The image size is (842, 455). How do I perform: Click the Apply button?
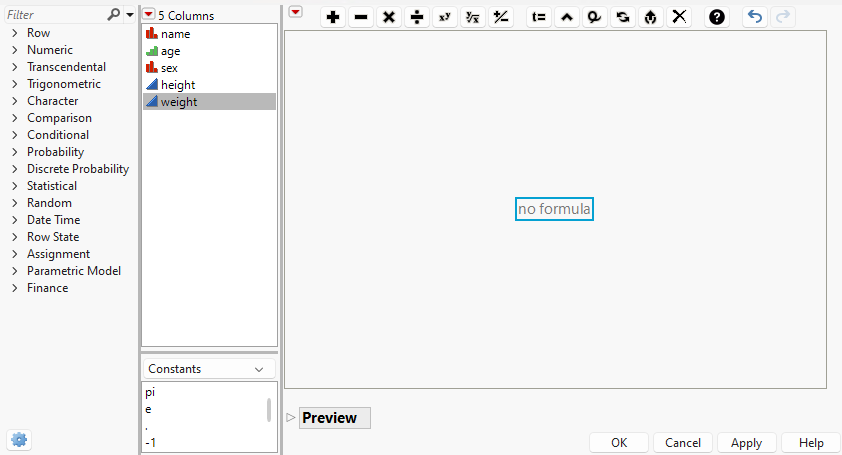pos(746,443)
